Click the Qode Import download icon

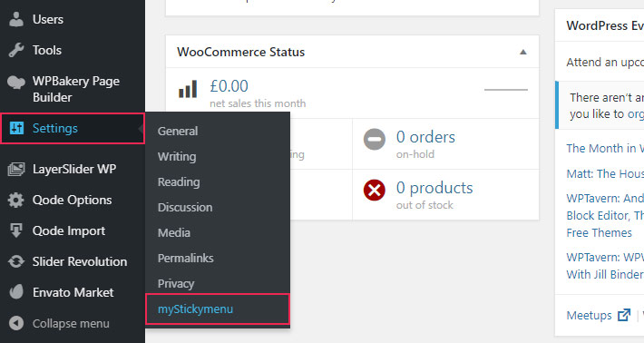16,230
